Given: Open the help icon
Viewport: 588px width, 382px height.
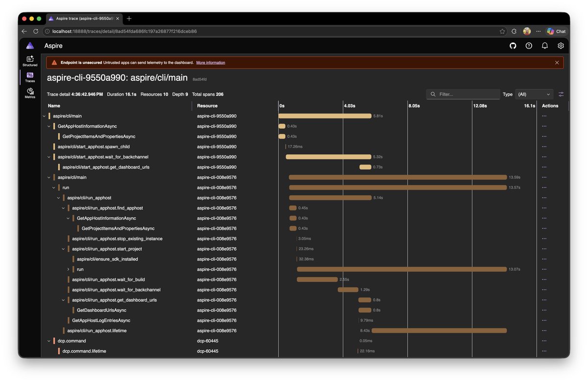Looking at the screenshot, I should pos(529,46).
